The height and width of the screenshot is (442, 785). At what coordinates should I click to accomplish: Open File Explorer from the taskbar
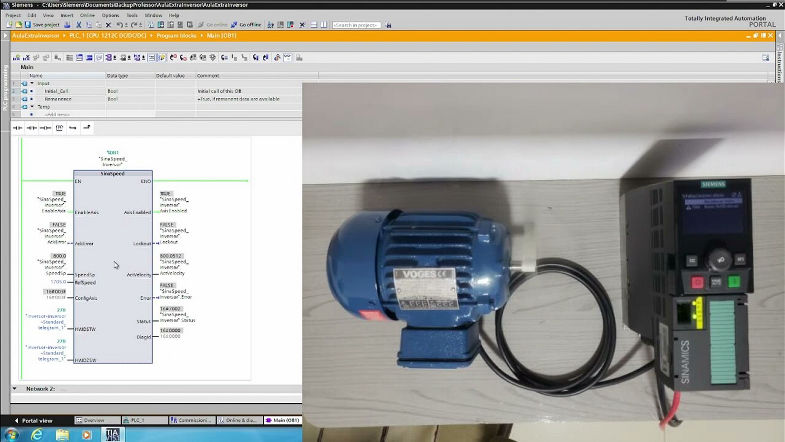(62, 434)
